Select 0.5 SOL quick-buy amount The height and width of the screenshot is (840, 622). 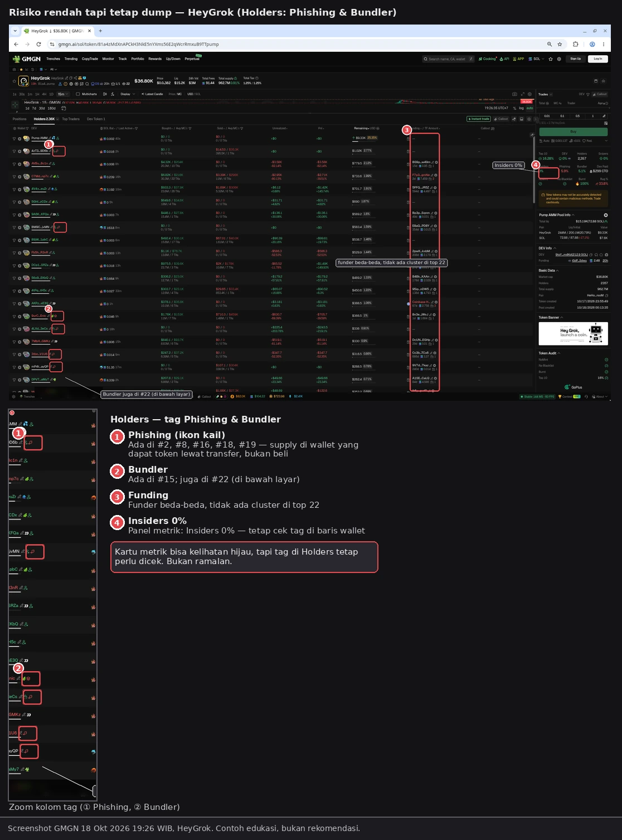pyautogui.click(x=577, y=116)
